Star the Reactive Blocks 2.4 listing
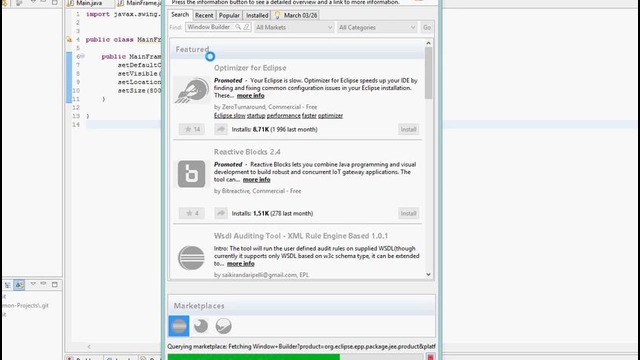Screen dimensions: 640x360 191,213
